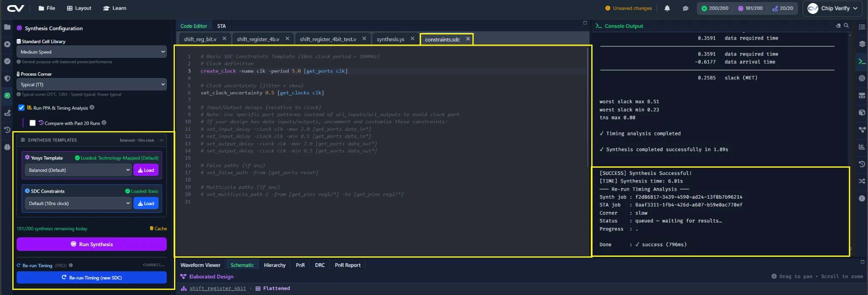Image resolution: width=868 pixels, height=295 pixels.
Task: Open the Chip Verify account menu
Action: point(832,8)
